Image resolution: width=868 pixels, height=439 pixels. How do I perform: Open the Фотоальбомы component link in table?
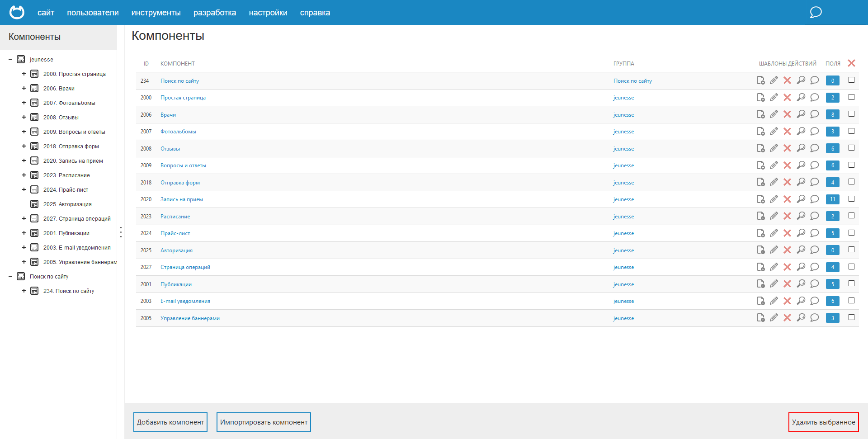pyautogui.click(x=178, y=132)
